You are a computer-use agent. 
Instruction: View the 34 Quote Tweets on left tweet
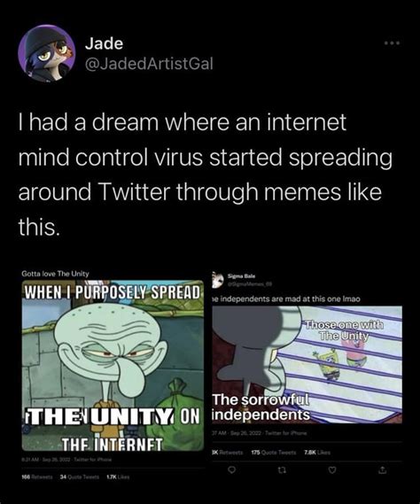(80, 477)
